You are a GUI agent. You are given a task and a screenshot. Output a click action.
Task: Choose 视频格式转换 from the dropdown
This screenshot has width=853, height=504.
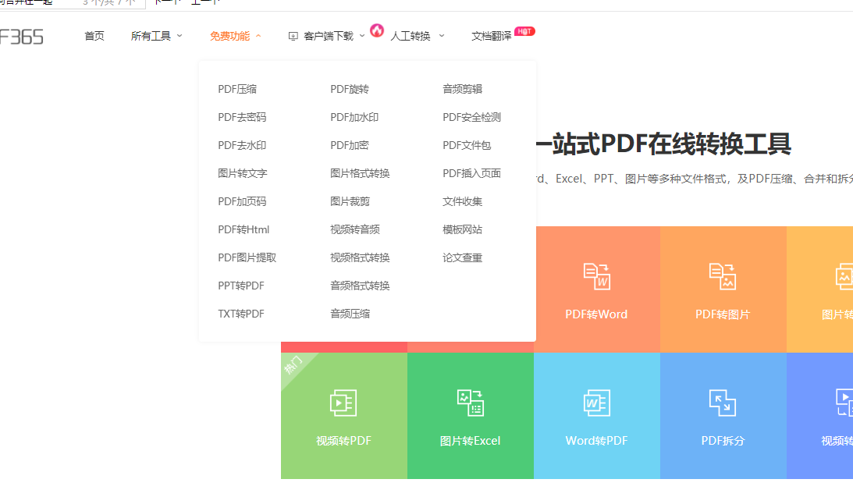point(360,257)
